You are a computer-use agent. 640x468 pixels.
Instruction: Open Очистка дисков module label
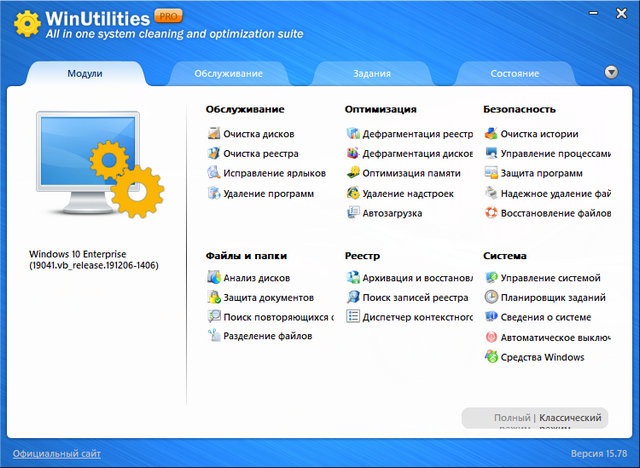(x=259, y=134)
